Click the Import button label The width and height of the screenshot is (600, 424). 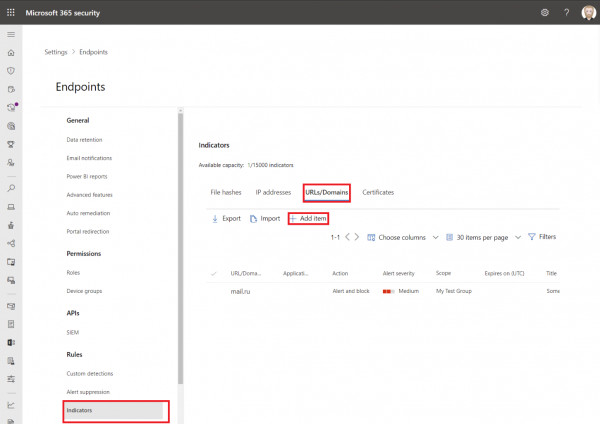click(270, 219)
